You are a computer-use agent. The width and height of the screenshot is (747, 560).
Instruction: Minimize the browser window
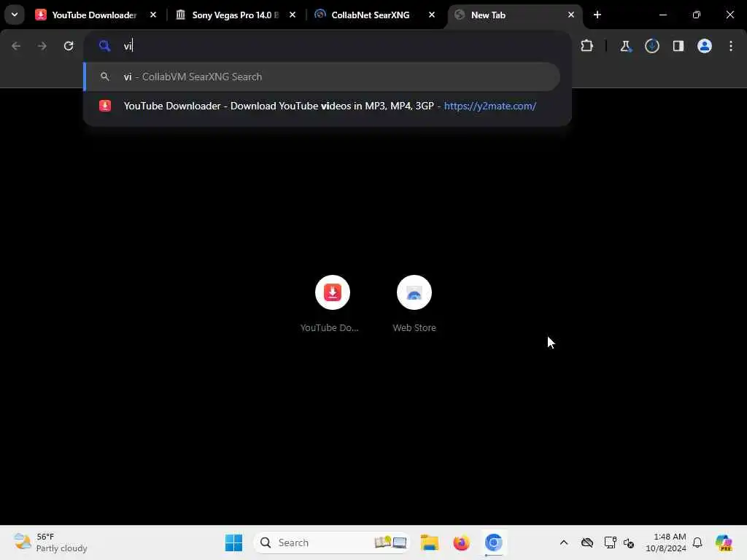(662, 15)
